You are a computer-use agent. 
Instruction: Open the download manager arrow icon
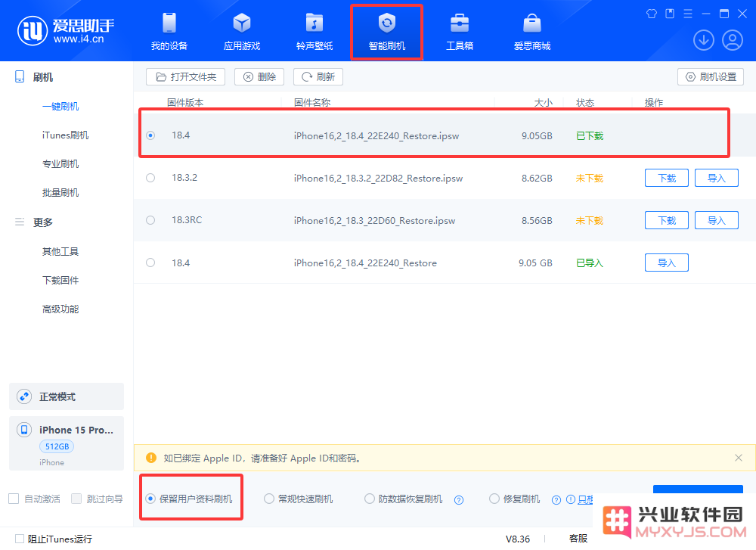tap(703, 40)
